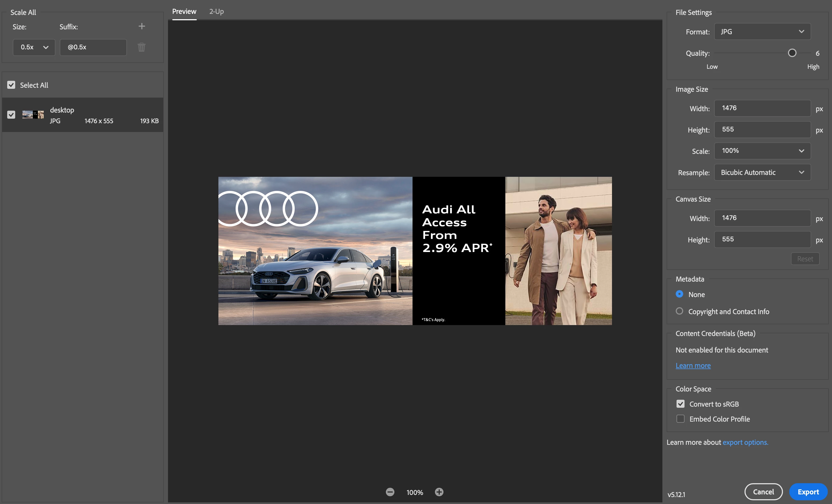This screenshot has height=504, width=832.
Task: Open the Format JPG dropdown
Action: pos(762,32)
